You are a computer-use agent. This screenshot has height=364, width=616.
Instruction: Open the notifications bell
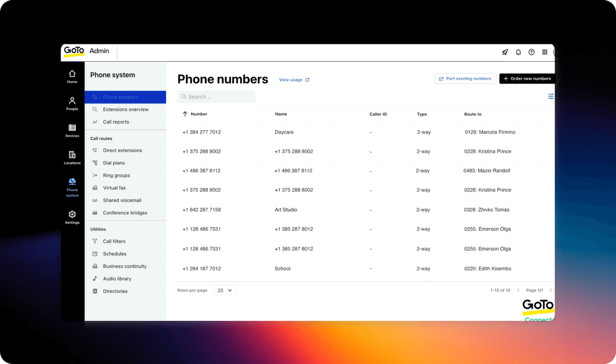coord(518,52)
